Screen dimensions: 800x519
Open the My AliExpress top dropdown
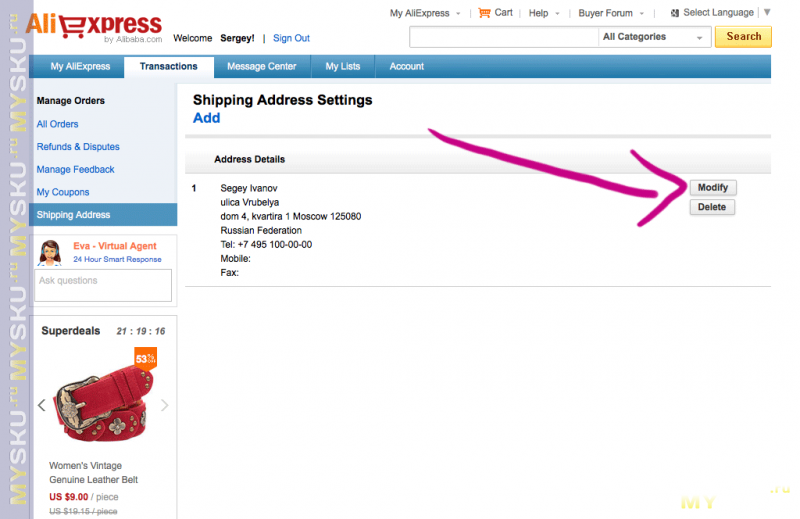(426, 14)
